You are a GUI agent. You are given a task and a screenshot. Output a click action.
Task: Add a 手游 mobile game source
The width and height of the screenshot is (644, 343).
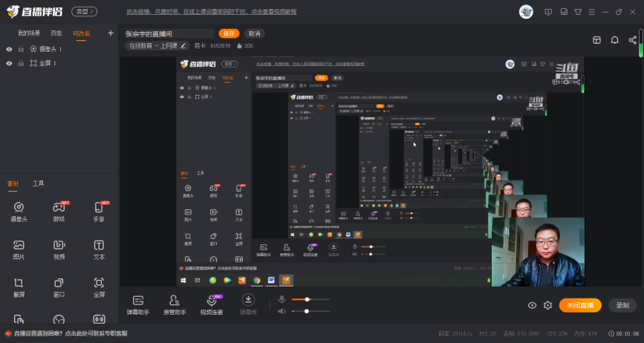(x=99, y=212)
